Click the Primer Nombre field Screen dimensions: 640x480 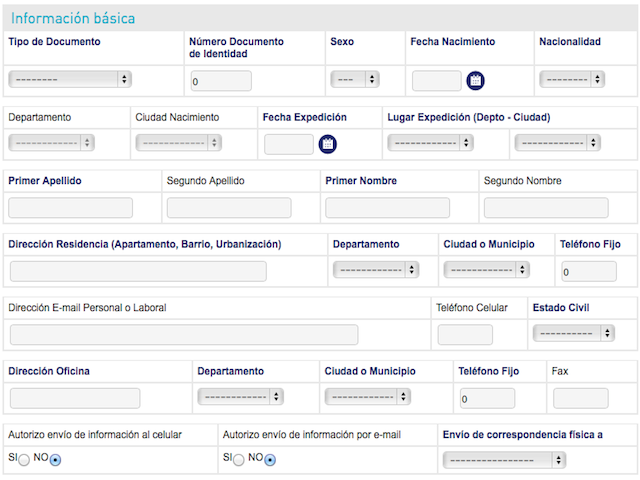[387, 208]
